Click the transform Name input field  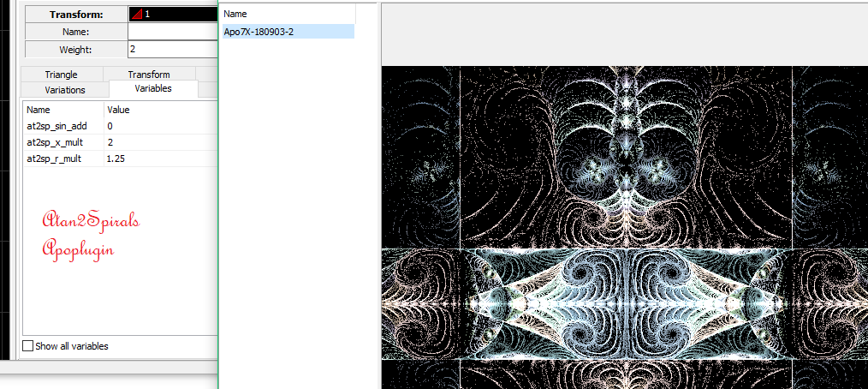point(173,32)
